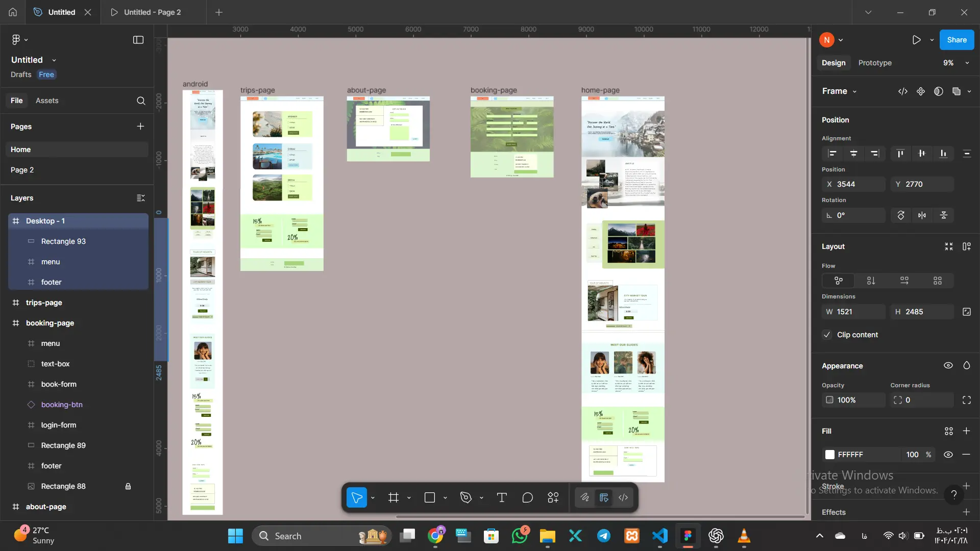Toggle the left sidebar panel icon
The height and width of the screenshot is (551, 980).
138,40
